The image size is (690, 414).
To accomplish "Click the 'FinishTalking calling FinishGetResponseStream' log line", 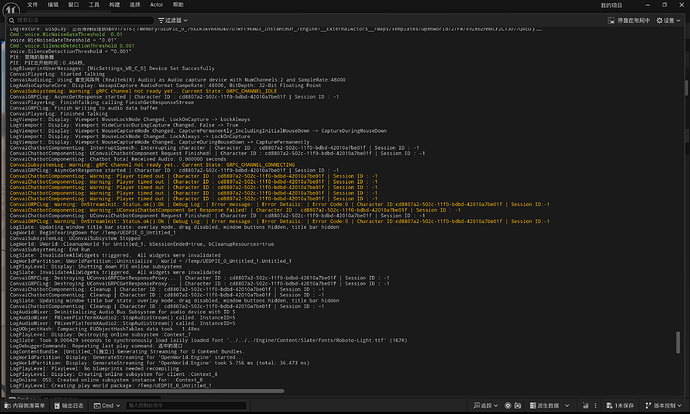I will [102, 103].
